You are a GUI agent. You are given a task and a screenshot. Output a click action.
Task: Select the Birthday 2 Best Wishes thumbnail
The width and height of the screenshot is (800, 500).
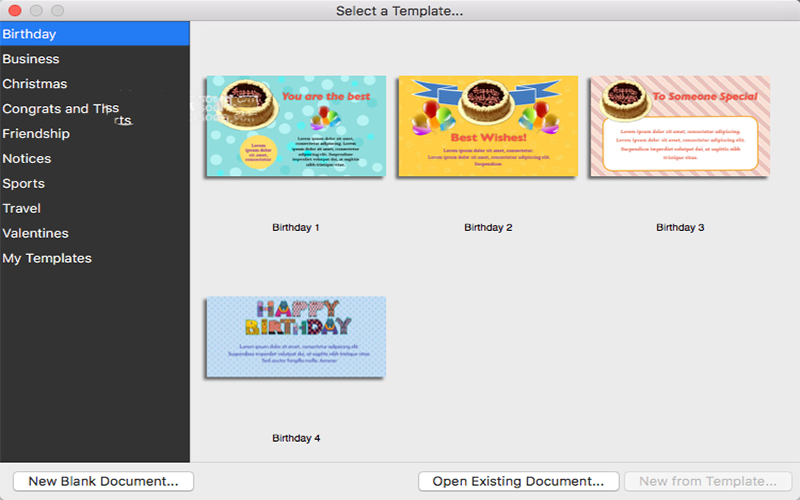tap(488, 126)
